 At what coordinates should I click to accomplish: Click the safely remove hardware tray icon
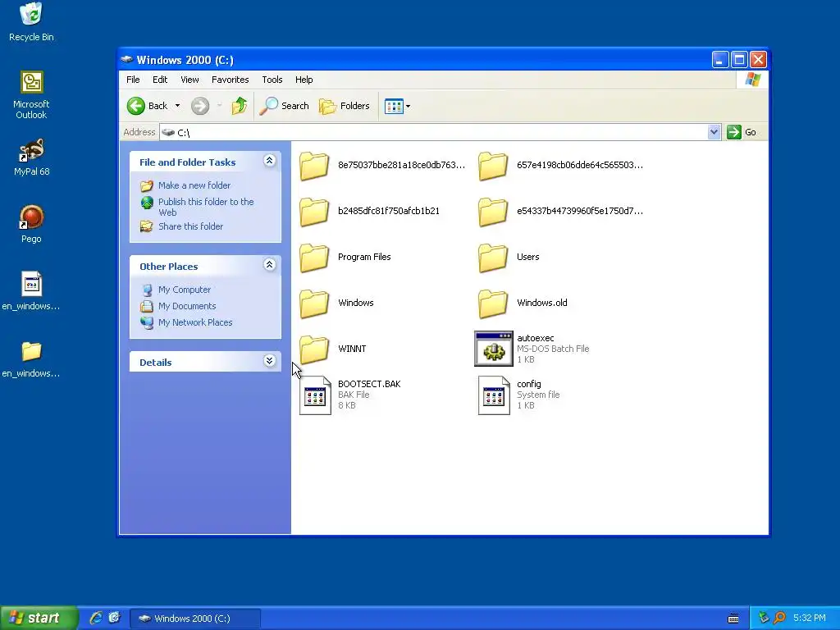point(764,619)
